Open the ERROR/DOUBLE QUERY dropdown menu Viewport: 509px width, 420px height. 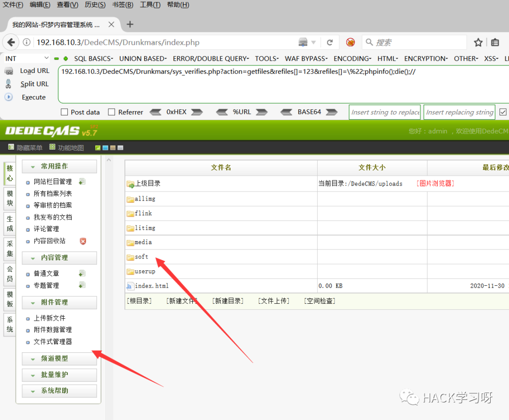[211, 59]
